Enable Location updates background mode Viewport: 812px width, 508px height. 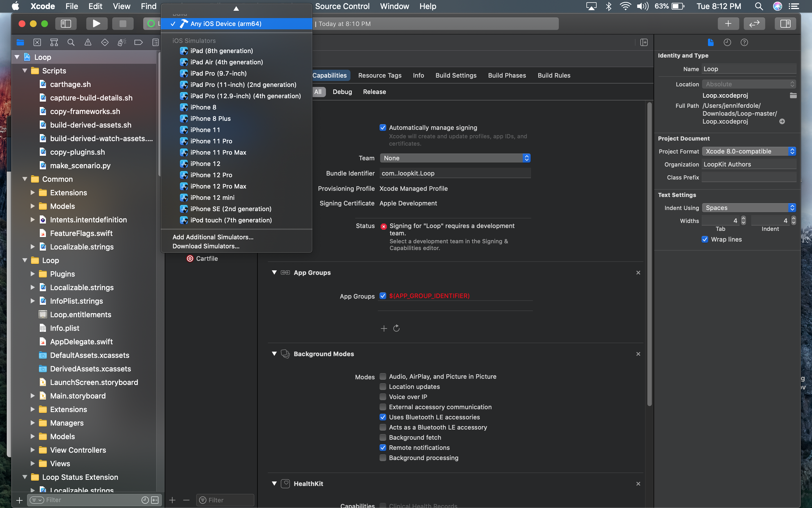tap(383, 387)
